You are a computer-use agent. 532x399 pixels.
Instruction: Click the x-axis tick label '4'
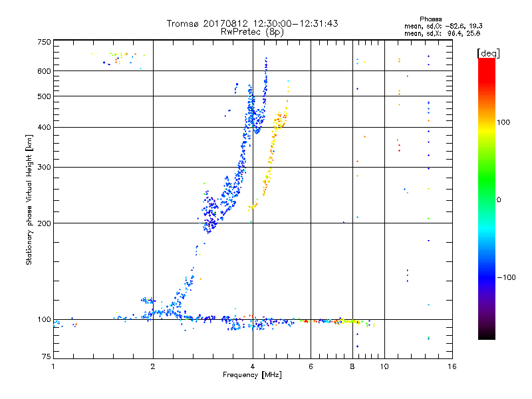click(253, 366)
